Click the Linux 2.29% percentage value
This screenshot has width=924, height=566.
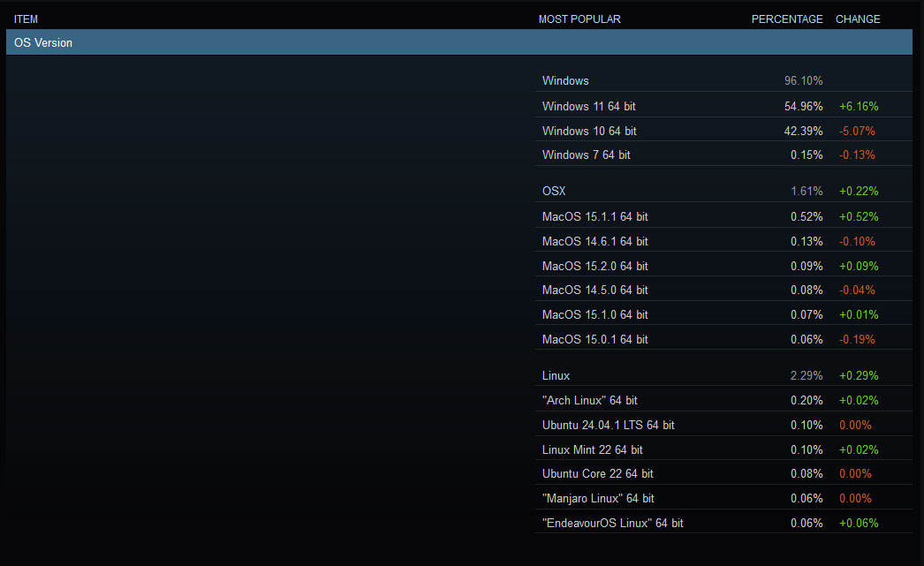pos(807,375)
